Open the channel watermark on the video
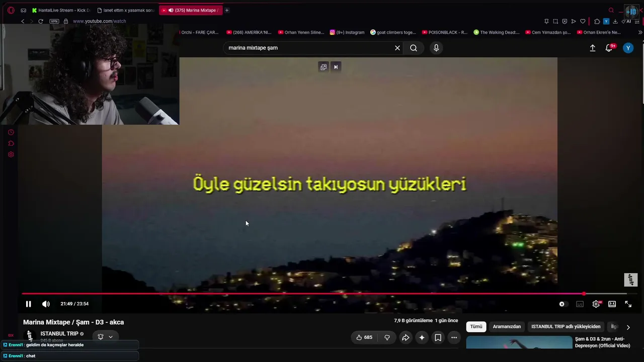This screenshot has width=644, height=362. [631, 280]
